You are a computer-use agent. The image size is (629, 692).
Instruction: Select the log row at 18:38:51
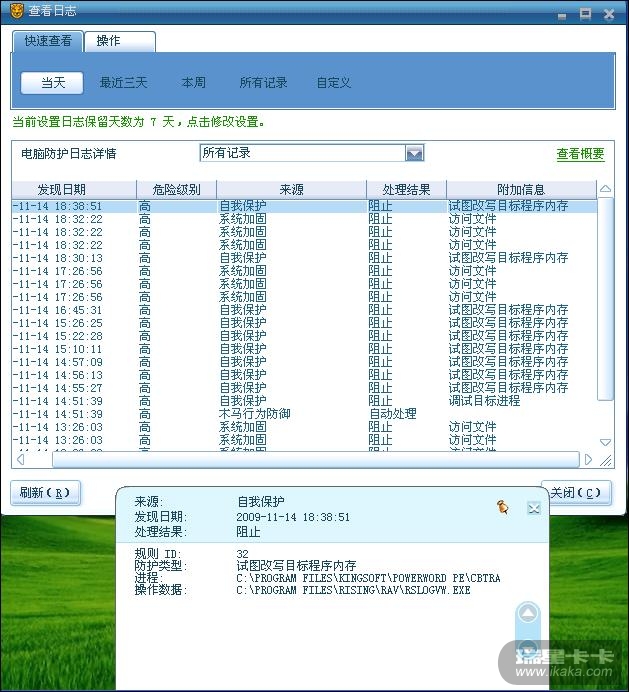click(x=305, y=206)
